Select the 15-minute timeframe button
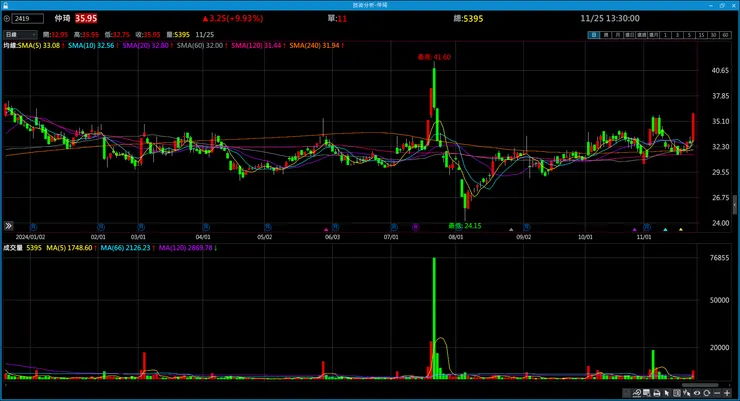 click(x=701, y=35)
